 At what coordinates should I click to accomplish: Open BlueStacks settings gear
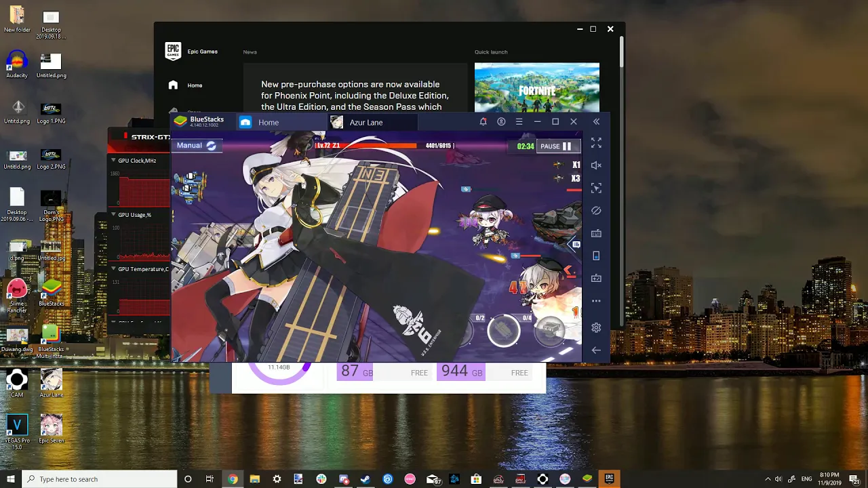point(596,328)
